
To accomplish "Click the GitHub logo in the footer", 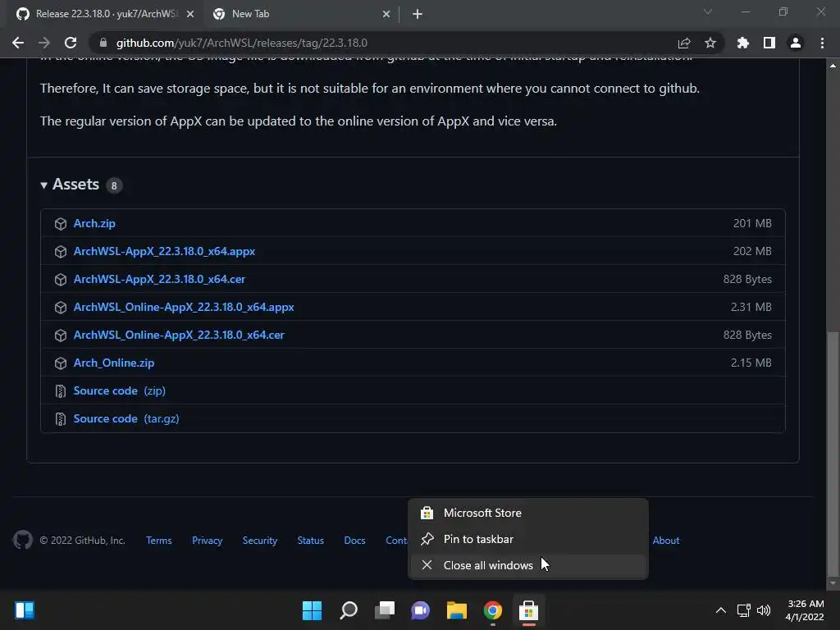I will (22, 540).
